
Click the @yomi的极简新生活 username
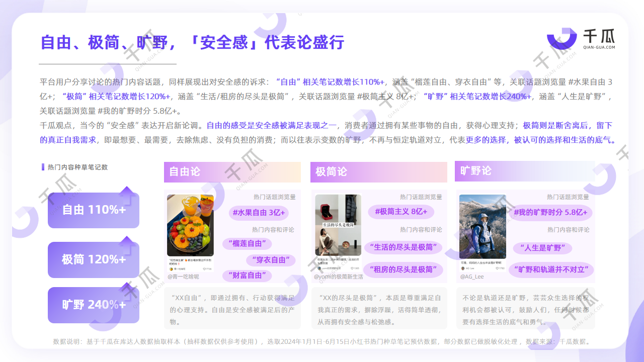click(x=339, y=277)
